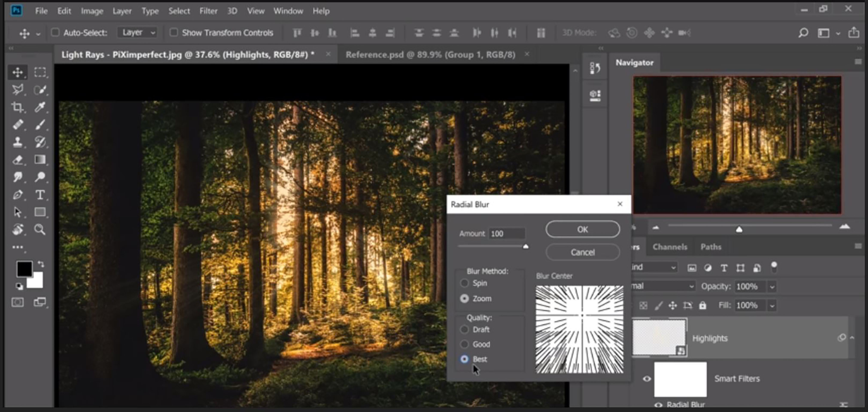Click the Navigator zoom in button
The width and height of the screenshot is (868, 412).
(844, 227)
